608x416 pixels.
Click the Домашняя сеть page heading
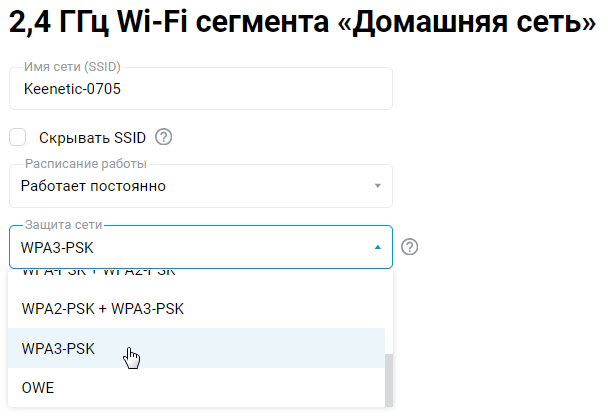(300, 25)
